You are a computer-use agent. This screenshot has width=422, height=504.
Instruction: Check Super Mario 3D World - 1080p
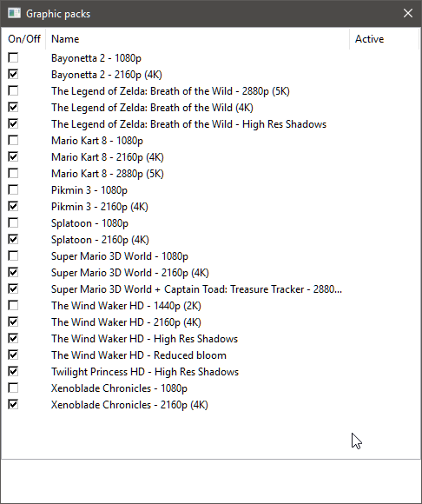click(13, 255)
